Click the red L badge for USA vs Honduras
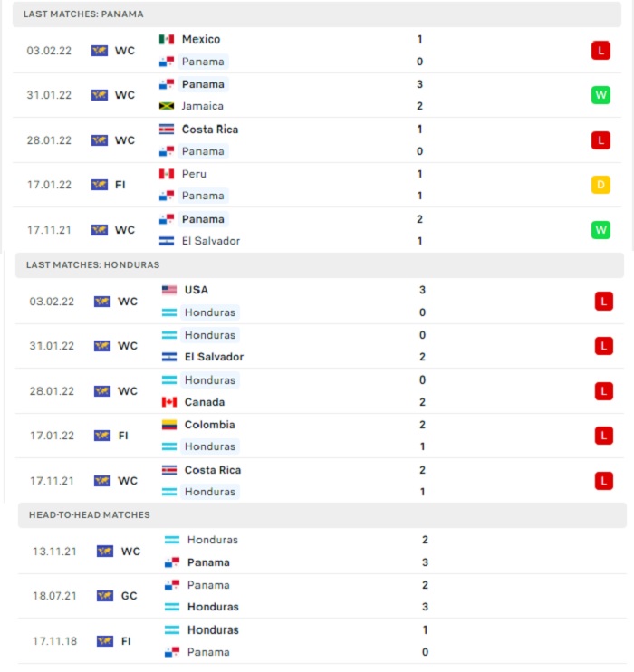This screenshot has width=634, height=672. tap(603, 302)
